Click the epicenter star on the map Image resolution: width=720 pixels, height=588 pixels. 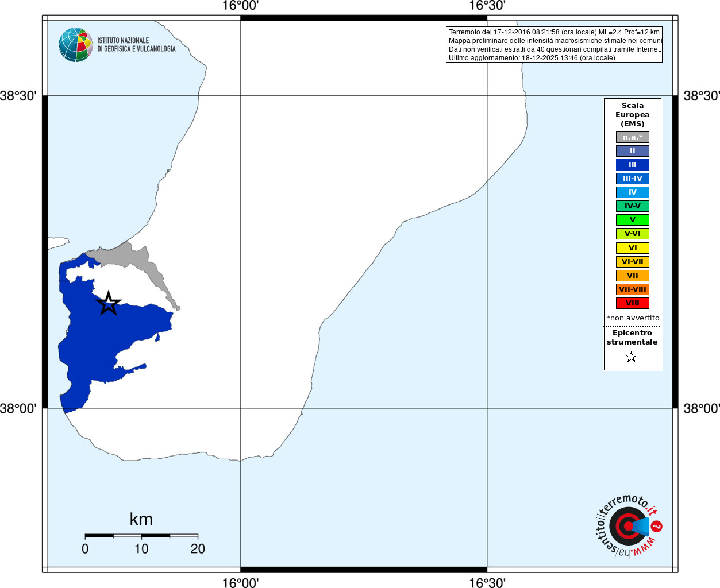coord(108,303)
